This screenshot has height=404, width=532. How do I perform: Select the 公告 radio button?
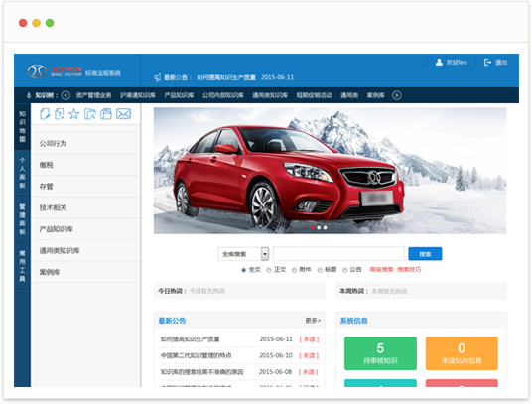[345, 270]
